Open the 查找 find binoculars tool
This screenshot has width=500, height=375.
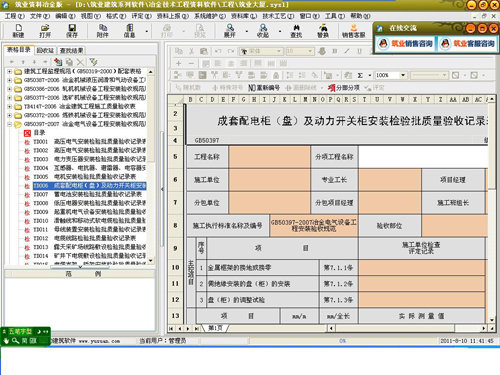pyautogui.click(x=296, y=31)
